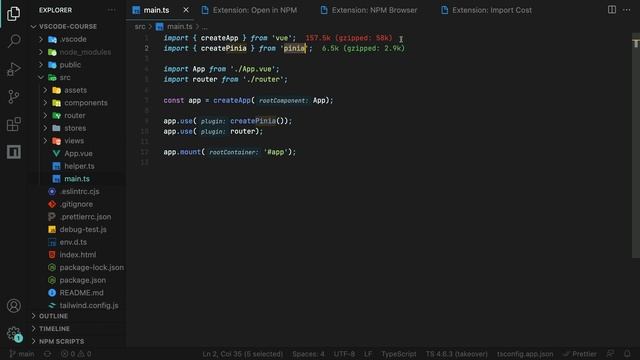Image resolution: width=640 pixels, height=360 pixels.
Task: Close the main.ts tab
Action: (x=186, y=10)
